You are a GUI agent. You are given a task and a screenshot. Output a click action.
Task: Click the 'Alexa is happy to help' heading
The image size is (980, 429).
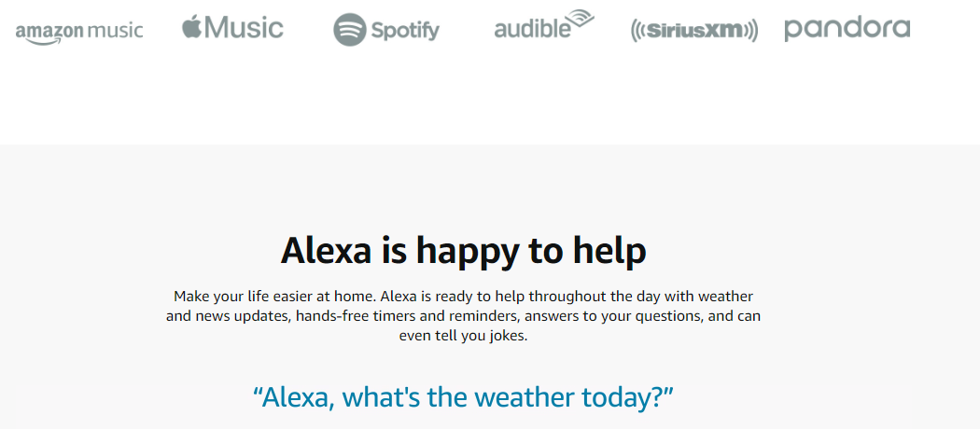tap(463, 251)
